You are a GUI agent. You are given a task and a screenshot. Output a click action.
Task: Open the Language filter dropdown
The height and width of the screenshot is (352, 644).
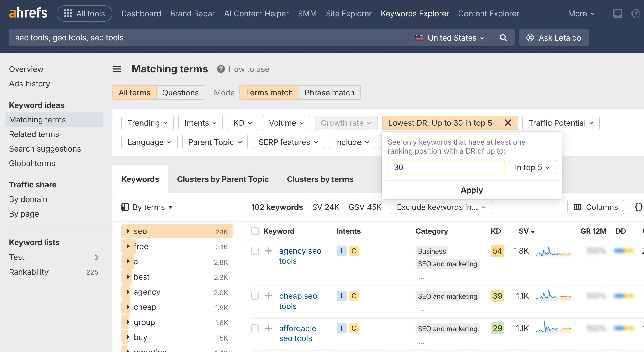pyautogui.click(x=149, y=142)
